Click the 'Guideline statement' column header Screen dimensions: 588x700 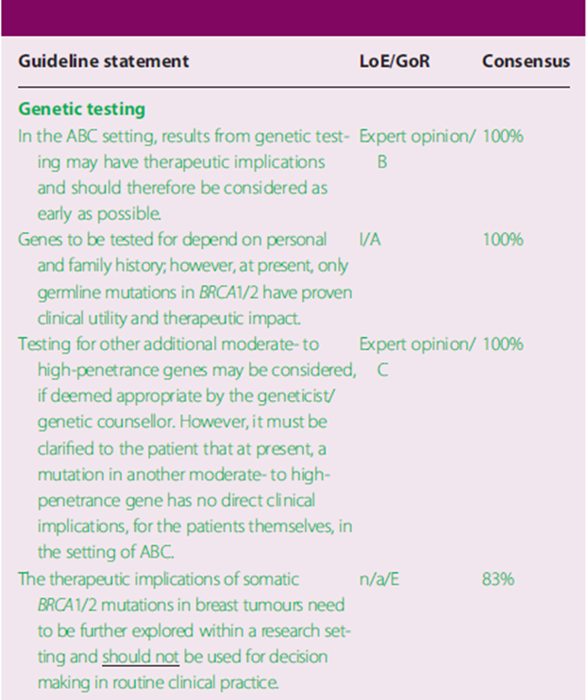coord(104,61)
